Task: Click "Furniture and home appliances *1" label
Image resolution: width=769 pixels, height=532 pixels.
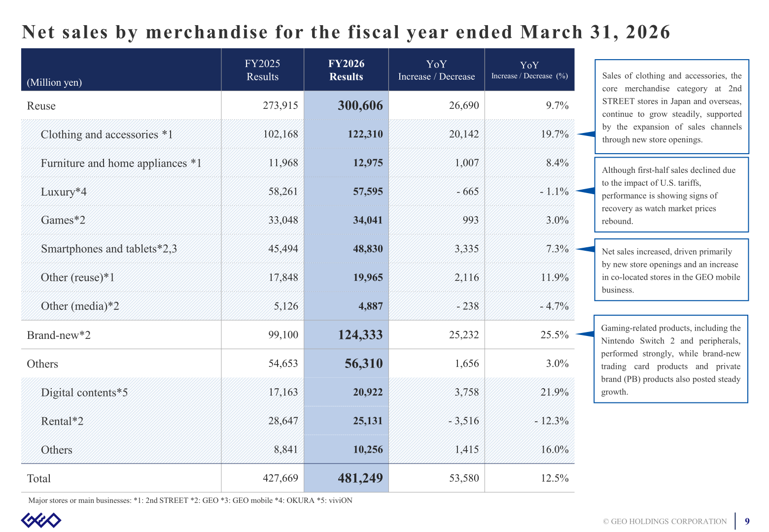Action: pyautogui.click(x=121, y=163)
